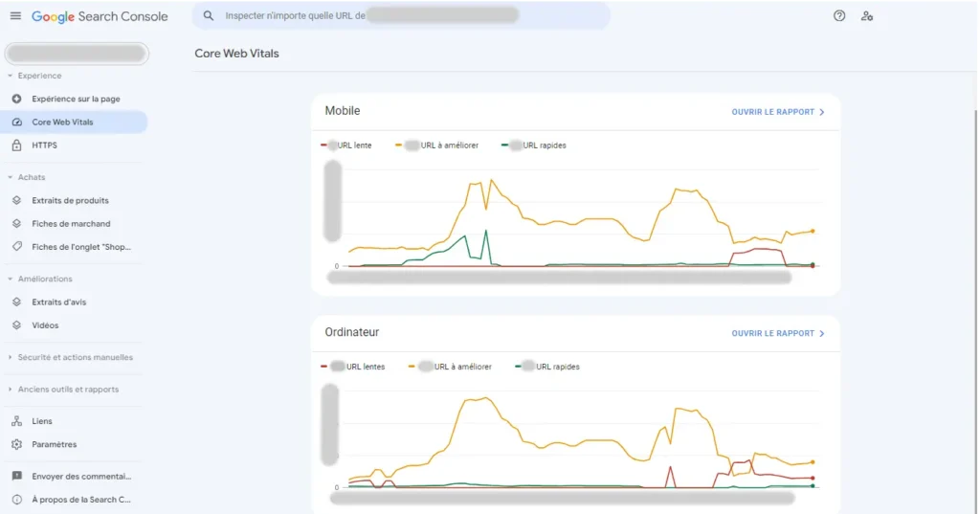
Task: Open the property selector dropdown
Action: tap(77, 54)
